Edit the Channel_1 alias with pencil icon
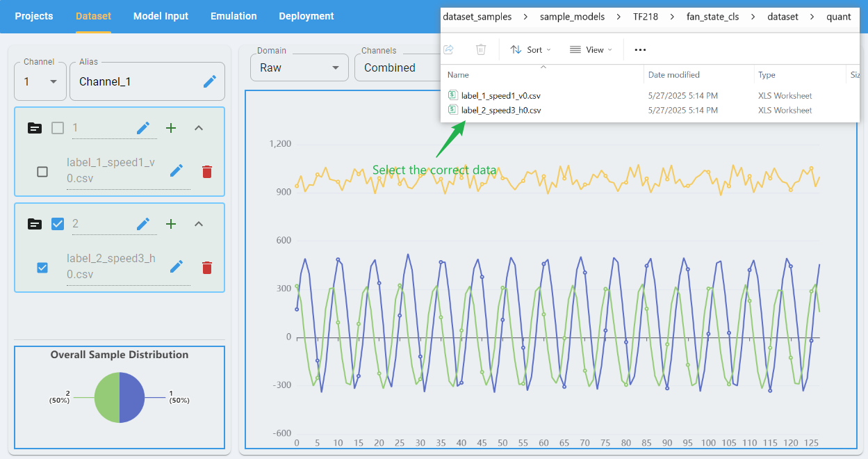 coord(210,81)
